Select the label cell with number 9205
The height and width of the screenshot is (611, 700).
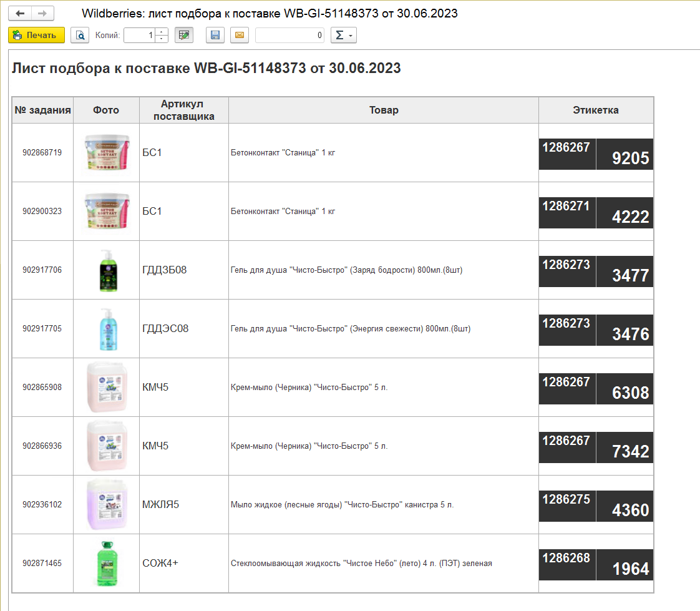pos(596,154)
